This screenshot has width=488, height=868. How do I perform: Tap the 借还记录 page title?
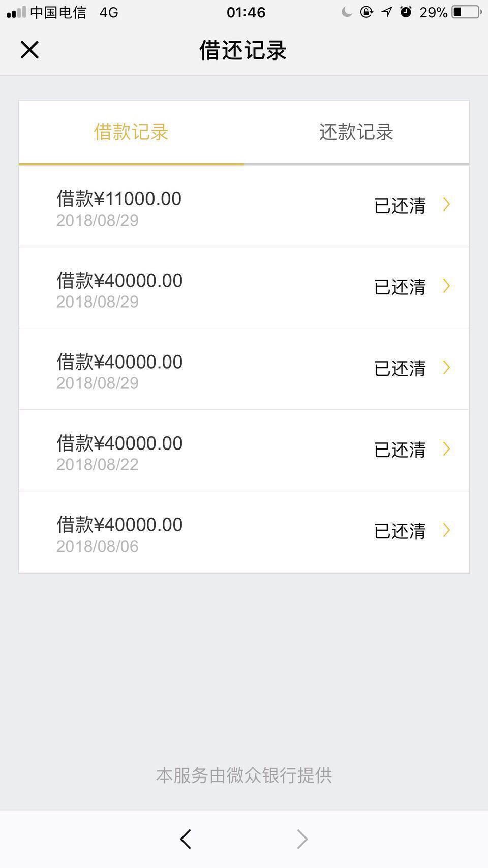coord(243,50)
